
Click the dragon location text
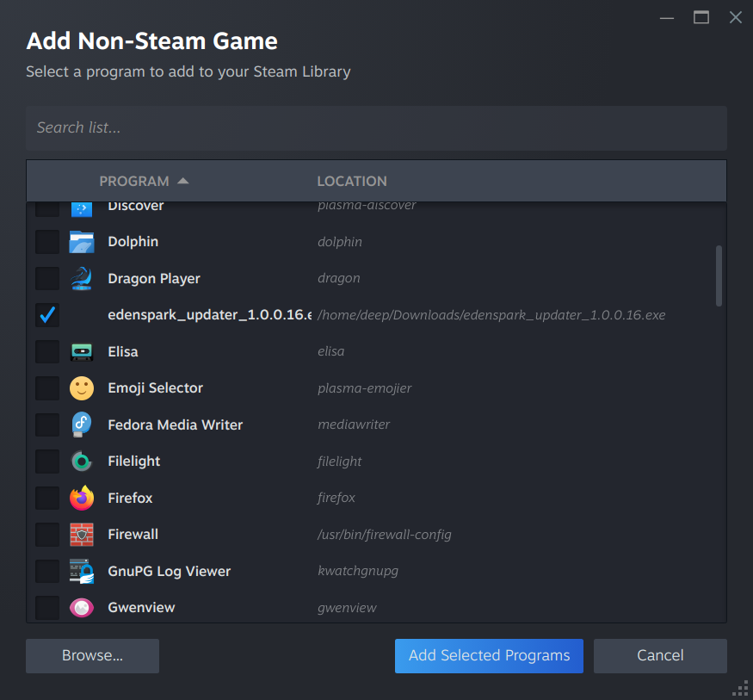click(338, 279)
